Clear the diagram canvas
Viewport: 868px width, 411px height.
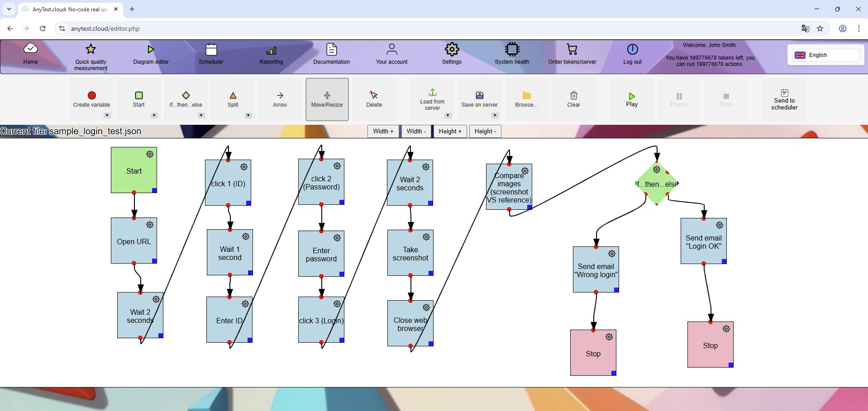(x=573, y=99)
